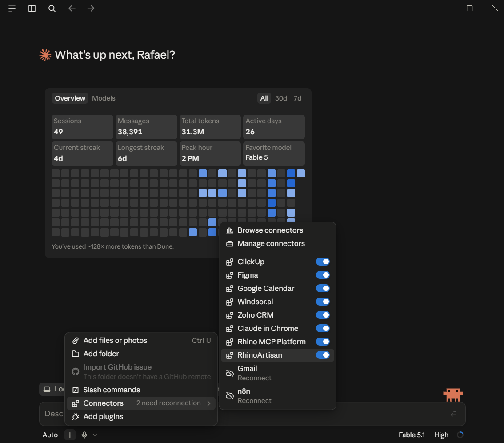This screenshot has height=443, width=504.
Task: Click the Gmail disconnected cloud icon
Action: click(x=229, y=373)
